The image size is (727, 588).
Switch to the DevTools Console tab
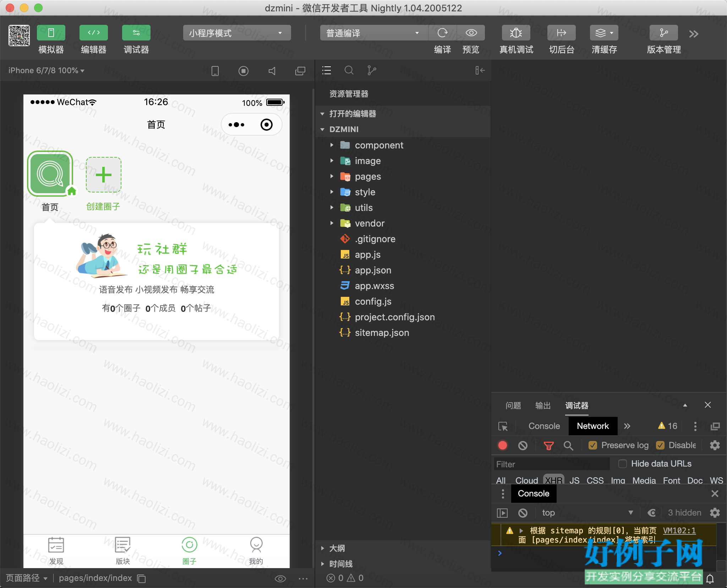(x=544, y=426)
